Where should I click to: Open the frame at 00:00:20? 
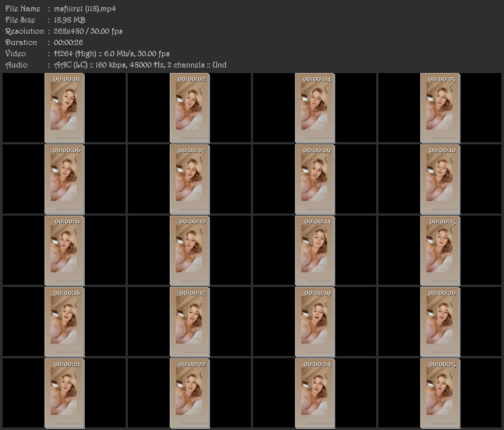point(440,322)
